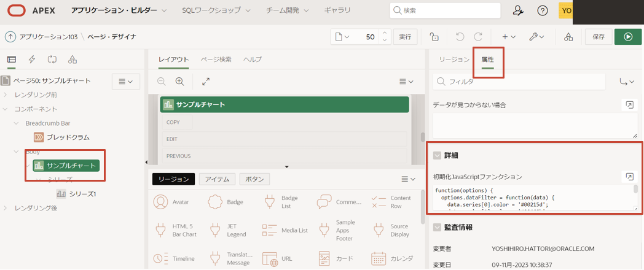Show リージョン in the gallery
The width and height of the screenshot is (644, 270).
pyautogui.click(x=174, y=179)
